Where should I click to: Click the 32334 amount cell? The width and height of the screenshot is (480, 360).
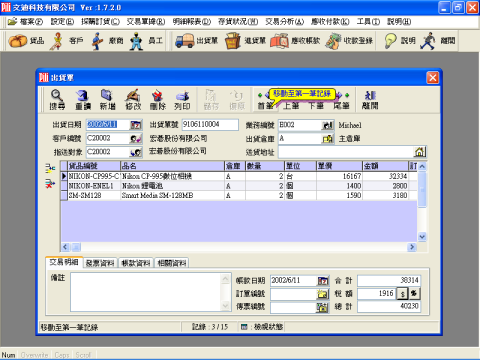point(385,176)
